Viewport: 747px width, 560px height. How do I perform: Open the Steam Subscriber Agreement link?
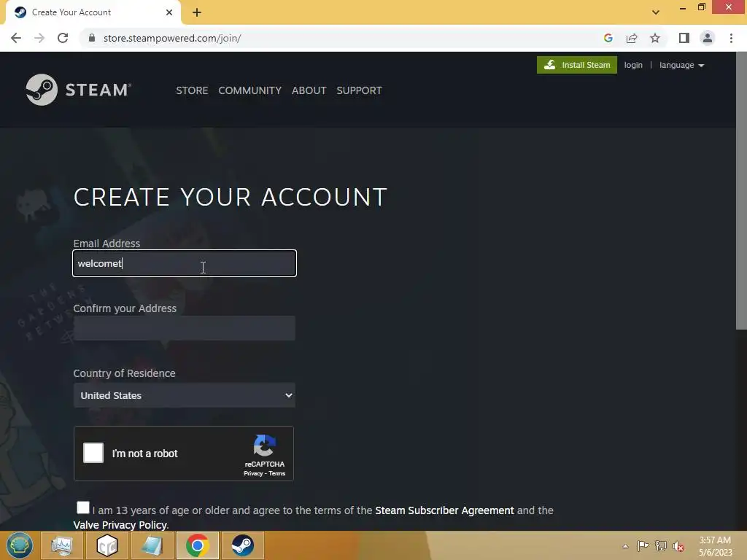coord(444,510)
